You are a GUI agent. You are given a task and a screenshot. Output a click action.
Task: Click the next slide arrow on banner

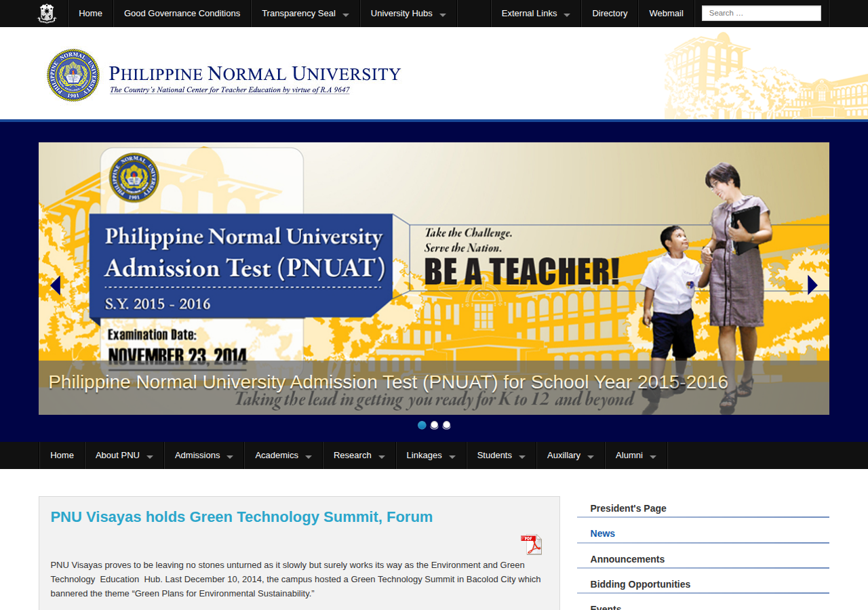tap(812, 285)
